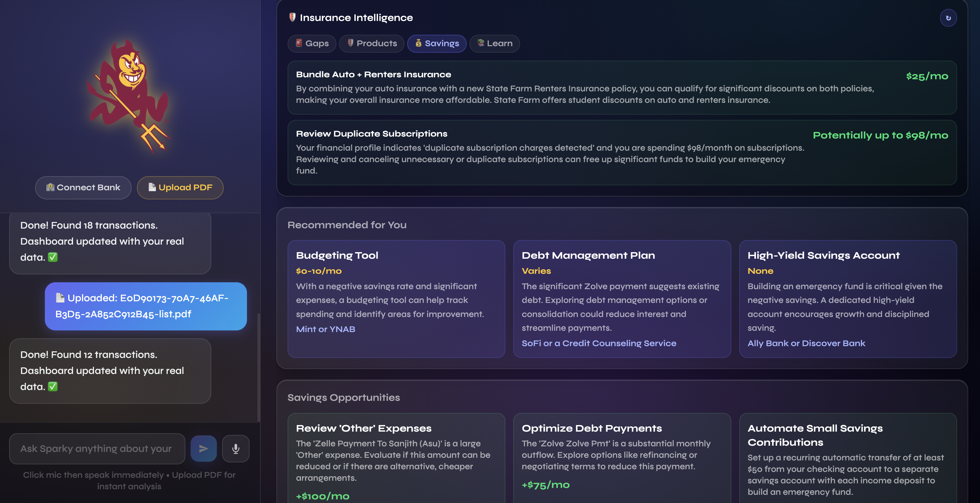Click the uploaded PDF file message bubble
The height and width of the screenshot is (503, 980).
point(146,306)
